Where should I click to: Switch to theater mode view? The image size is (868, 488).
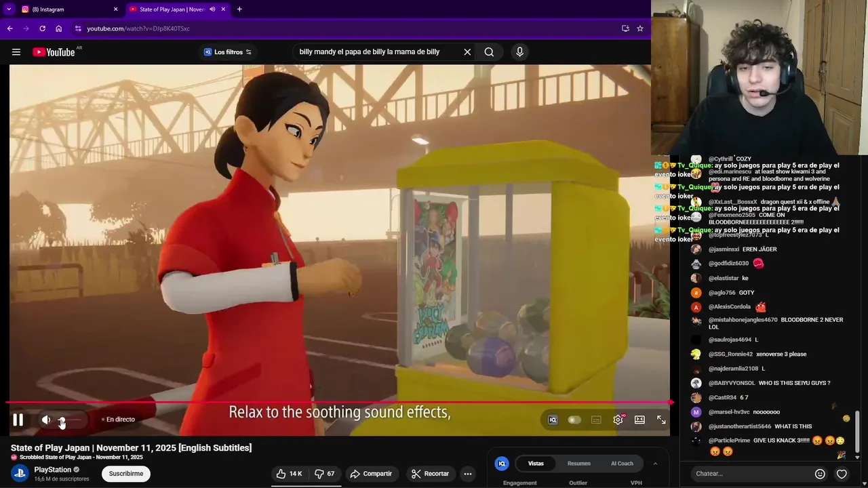pos(639,420)
